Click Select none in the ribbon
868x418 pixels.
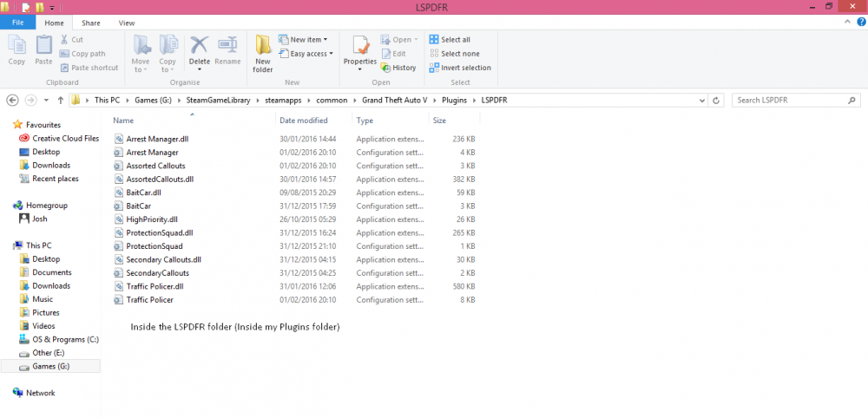(455, 54)
